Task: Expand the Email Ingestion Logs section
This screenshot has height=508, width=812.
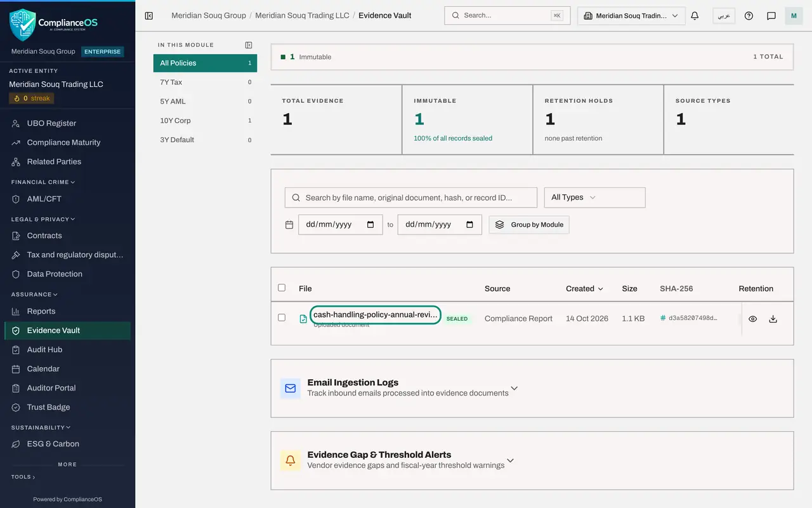Action: pos(514,388)
